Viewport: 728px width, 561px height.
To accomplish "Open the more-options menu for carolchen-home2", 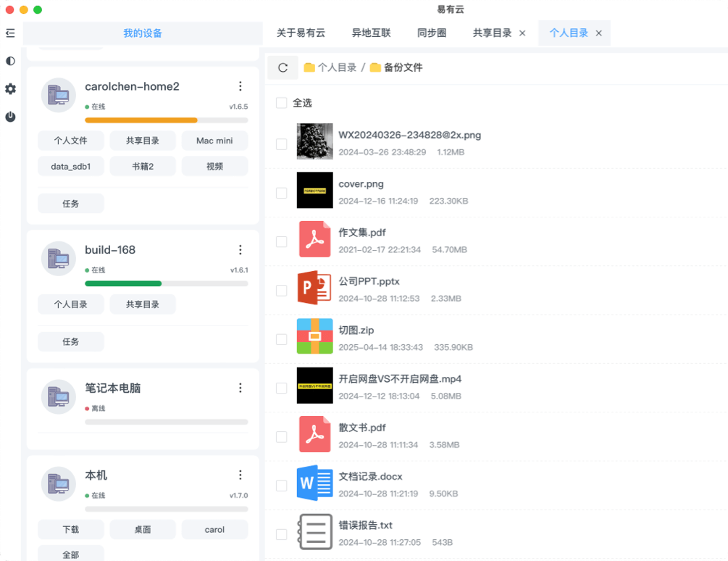I will pos(240,86).
